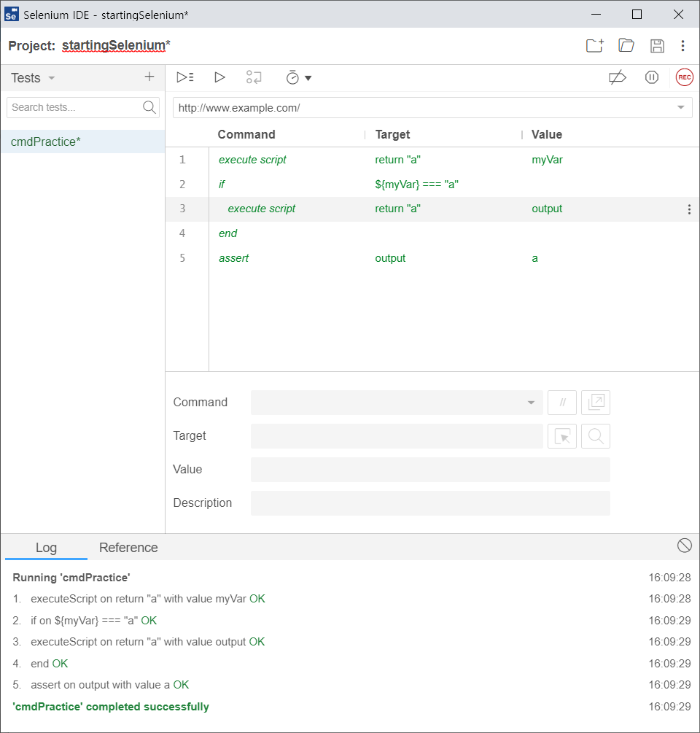This screenshot has width=700, height=733.
Task: Select cmdPractice test in list
Action: point(82,141)
